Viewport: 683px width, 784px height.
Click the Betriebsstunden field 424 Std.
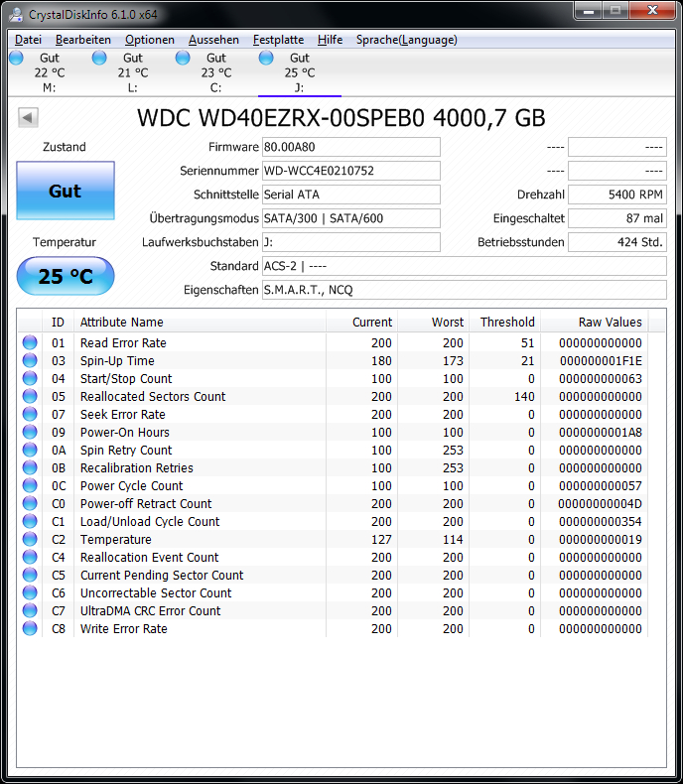point(617,242)
